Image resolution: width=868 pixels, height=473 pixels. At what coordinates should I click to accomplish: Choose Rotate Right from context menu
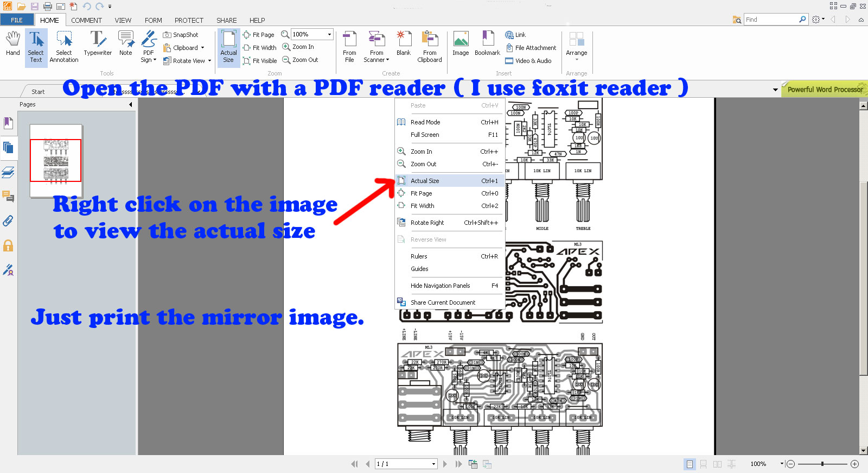tap(450, 223)
